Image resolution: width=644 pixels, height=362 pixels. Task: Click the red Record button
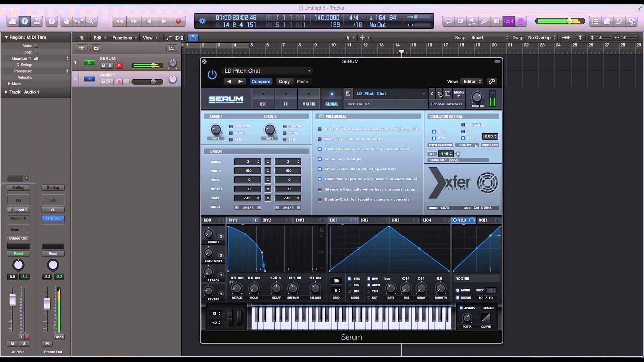[178, 21]
